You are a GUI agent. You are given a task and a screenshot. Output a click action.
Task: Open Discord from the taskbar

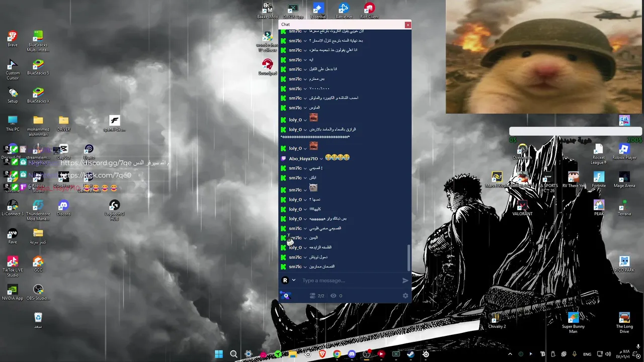point(352,354)
